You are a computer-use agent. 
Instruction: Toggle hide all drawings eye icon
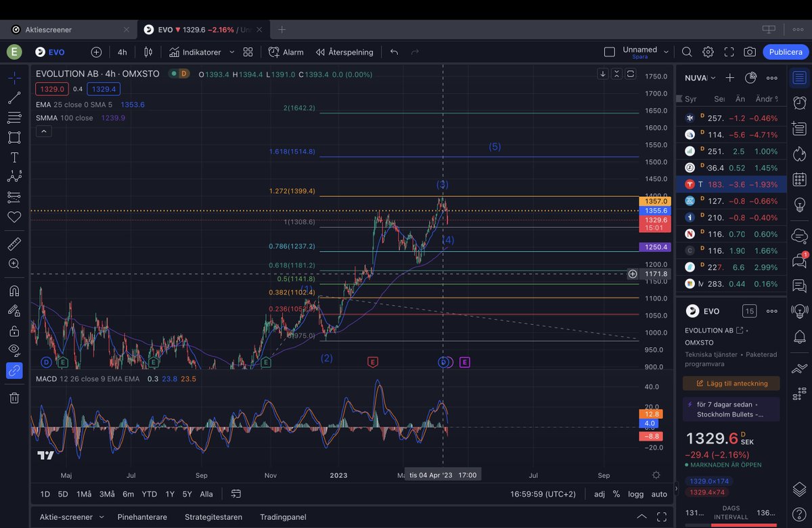pos(14,350)
